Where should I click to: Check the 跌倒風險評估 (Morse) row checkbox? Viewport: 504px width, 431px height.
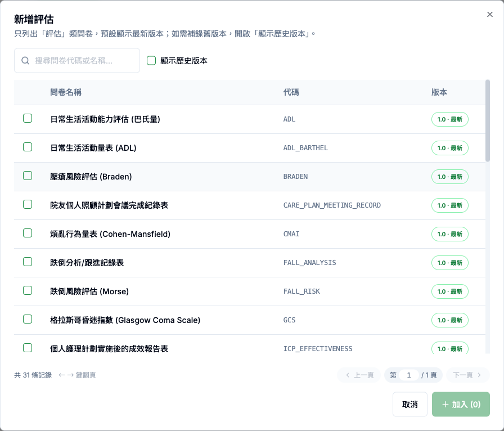28,290
